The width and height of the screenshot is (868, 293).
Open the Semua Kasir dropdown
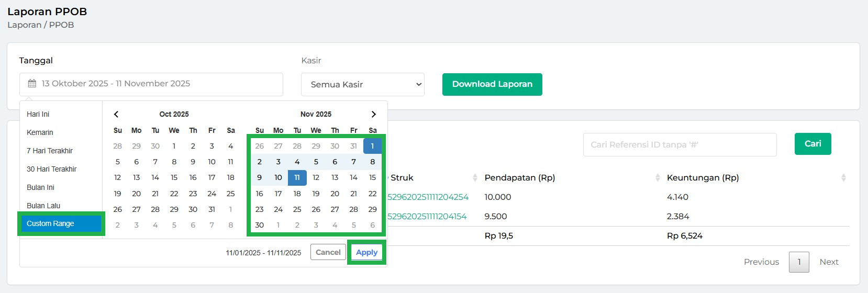pos(362,84)
